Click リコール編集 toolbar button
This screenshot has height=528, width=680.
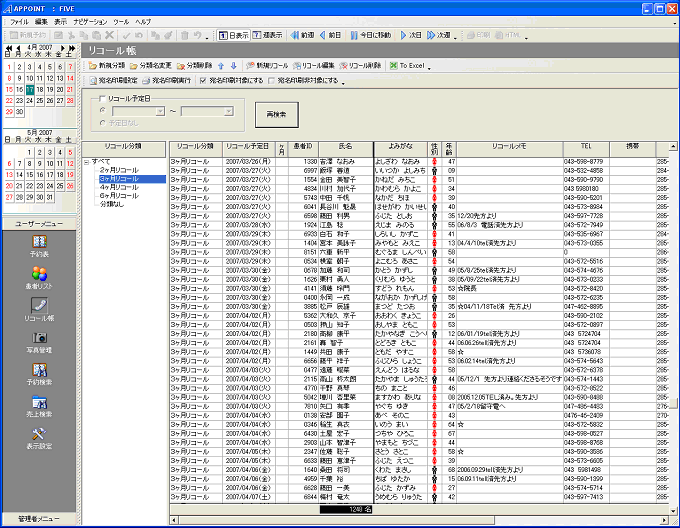pos(313,65)
